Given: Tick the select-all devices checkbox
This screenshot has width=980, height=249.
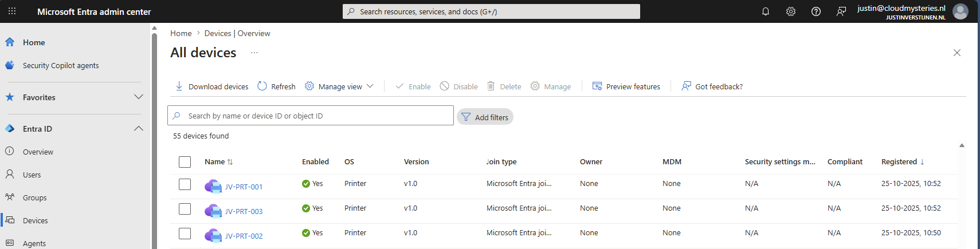Looking at the screenshot, I should point(185,162).
